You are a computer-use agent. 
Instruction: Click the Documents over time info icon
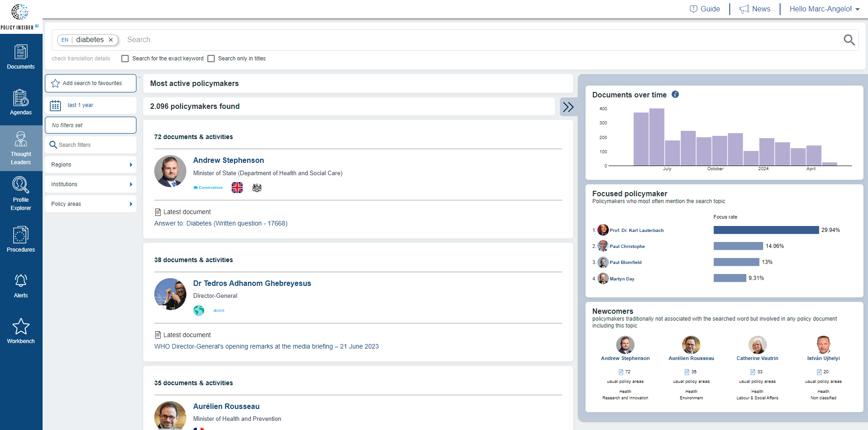(675, 94)
